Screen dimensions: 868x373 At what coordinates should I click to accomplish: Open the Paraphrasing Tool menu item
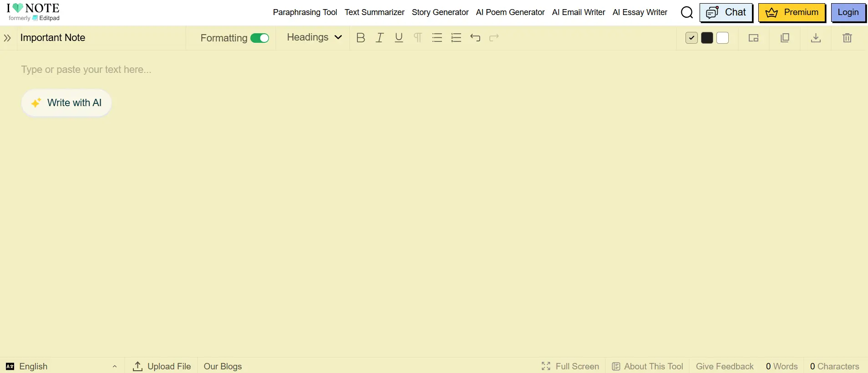[305, 12]
